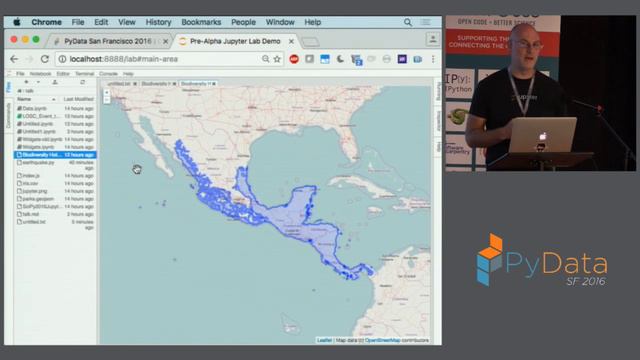Click the Chrome profile avatar button
The height and width of the screenshot is (360, 640).
tap(433, 39)
